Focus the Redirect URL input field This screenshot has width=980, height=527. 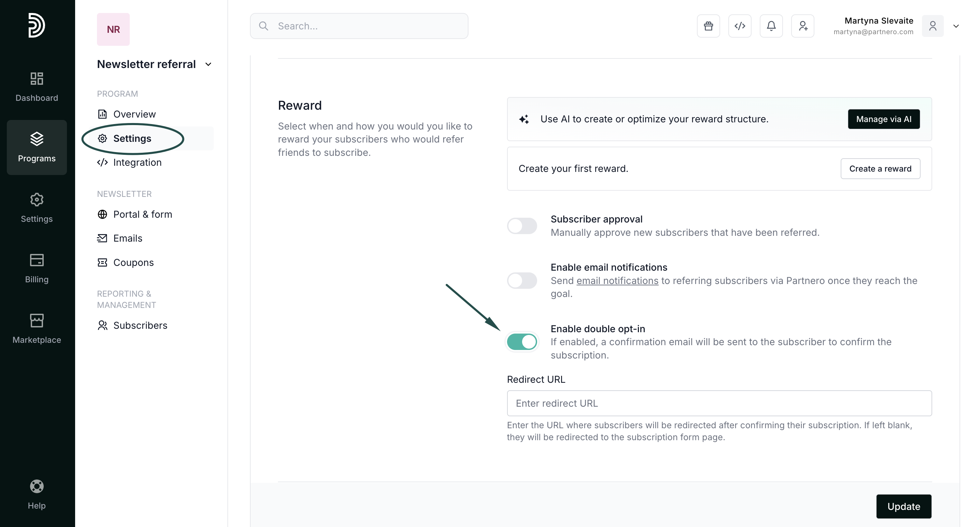[x=719, y=403]
